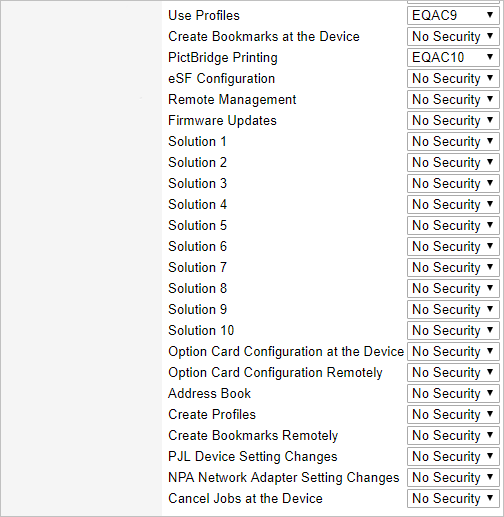The image size is (504, 517).
Task: Open Create Bookmarks Remotely dropdown
Action: pos(453,435)
